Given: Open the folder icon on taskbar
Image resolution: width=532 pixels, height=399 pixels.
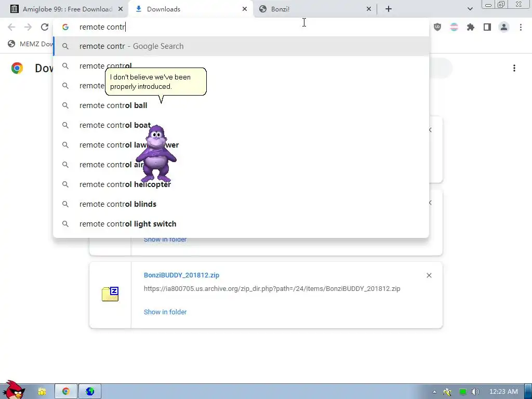Looking at the screenshot, I should (42, 392).
